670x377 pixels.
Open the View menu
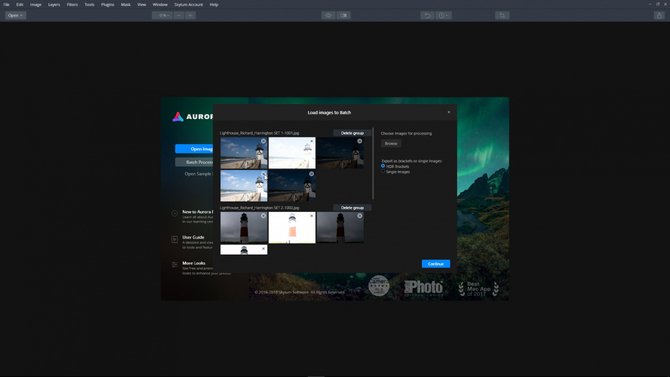coord(141,5)
